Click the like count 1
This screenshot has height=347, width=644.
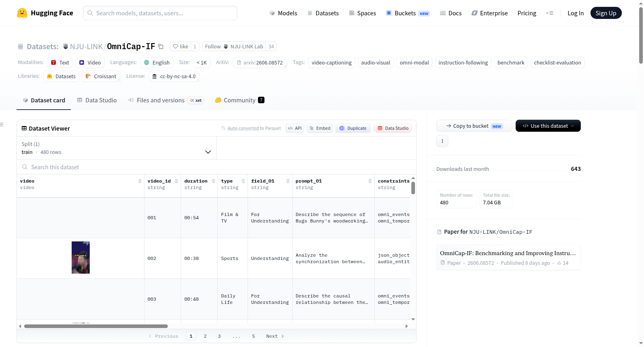195,46
